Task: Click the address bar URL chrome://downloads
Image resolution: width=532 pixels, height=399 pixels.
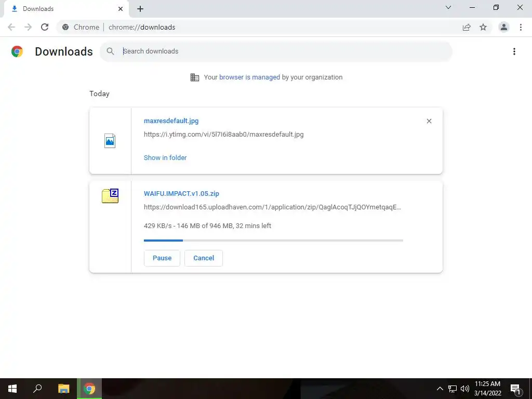Action: [142, 27]
